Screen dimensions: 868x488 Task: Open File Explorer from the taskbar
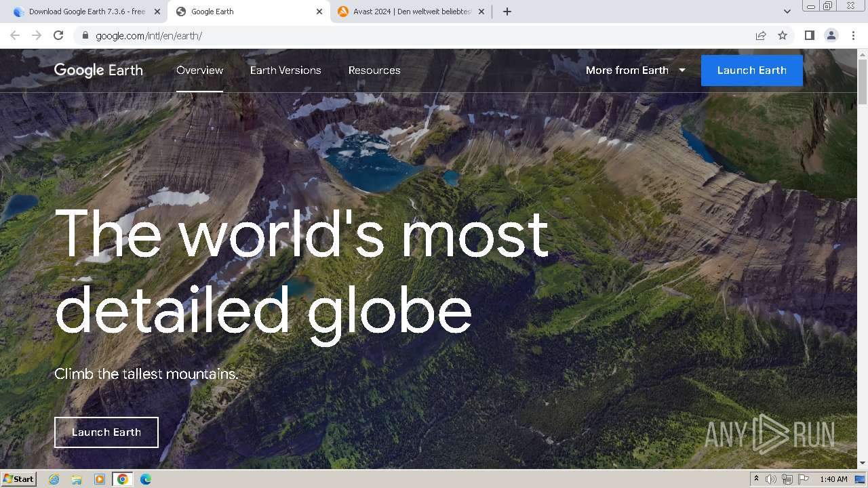click(x=77, y=479)
